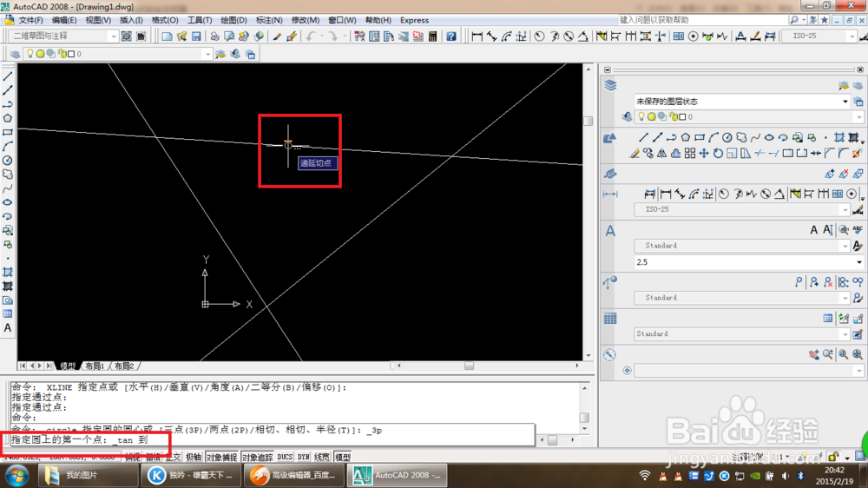Image resolution: width=868 pixels, height=488 pixels.
Task: Open the layer state dropdown 未保存的图层状态
Action: click(x=845, y=102)
